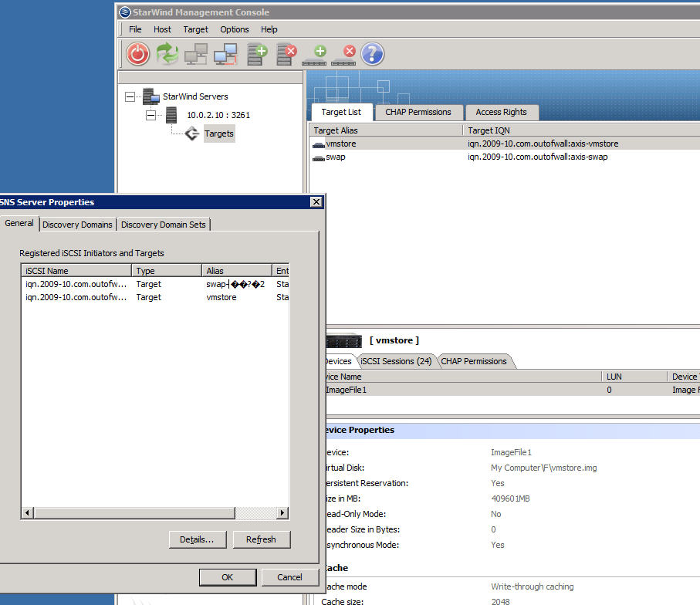The image size is (700, 605).
Task: Click the Refresh button in dialog
Action: pos(261,539)
